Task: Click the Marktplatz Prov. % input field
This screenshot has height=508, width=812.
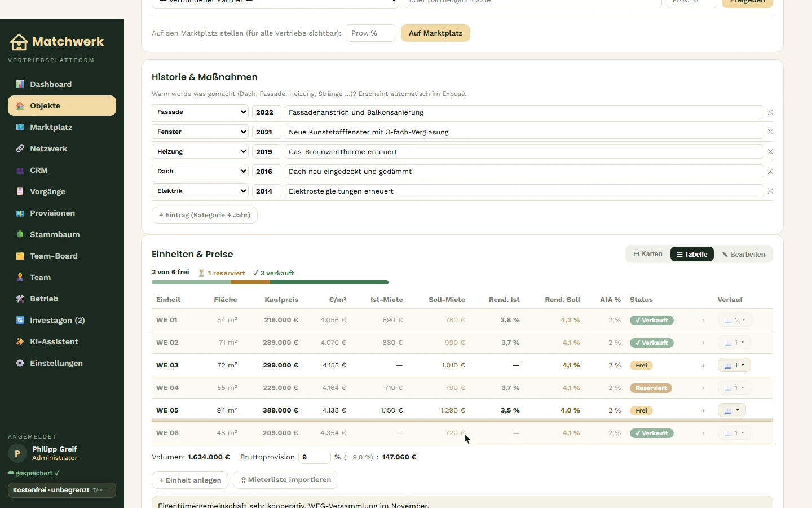Action: (x=371, y=33)
